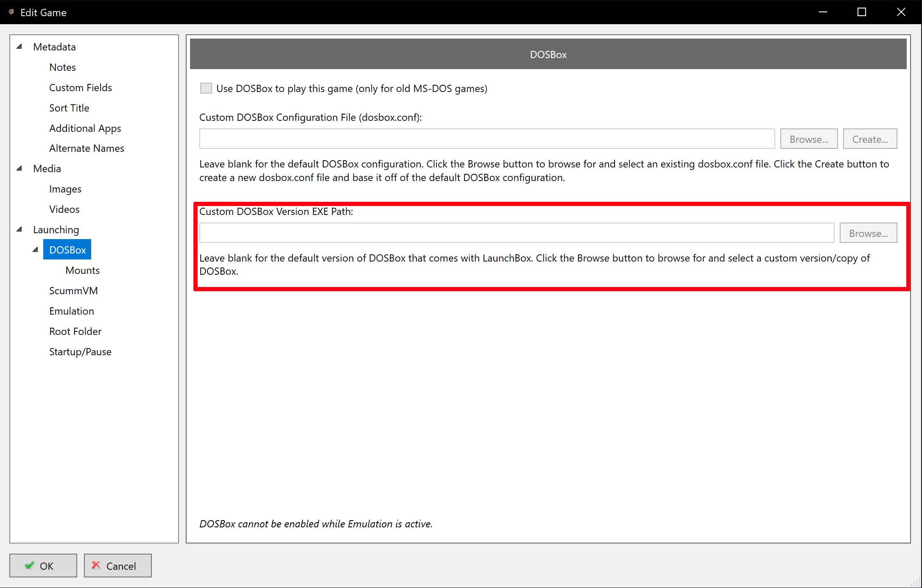The height and width of the screenshot is (588, 922).
Task: Open the Notes page
Action: (62, 67)
